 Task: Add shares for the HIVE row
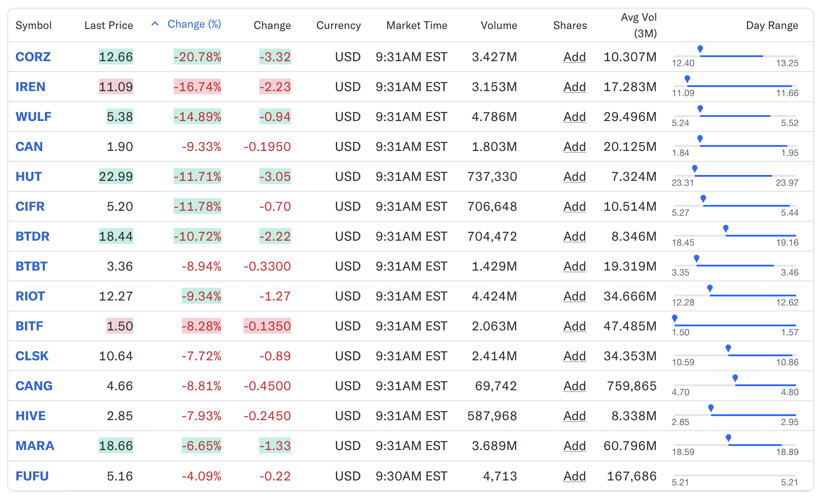(x=575, y=416)
